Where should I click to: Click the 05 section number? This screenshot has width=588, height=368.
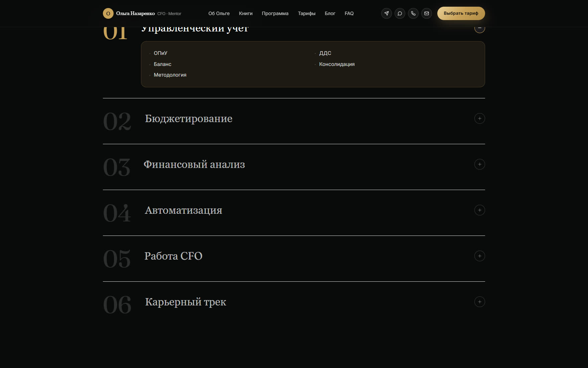117,259
